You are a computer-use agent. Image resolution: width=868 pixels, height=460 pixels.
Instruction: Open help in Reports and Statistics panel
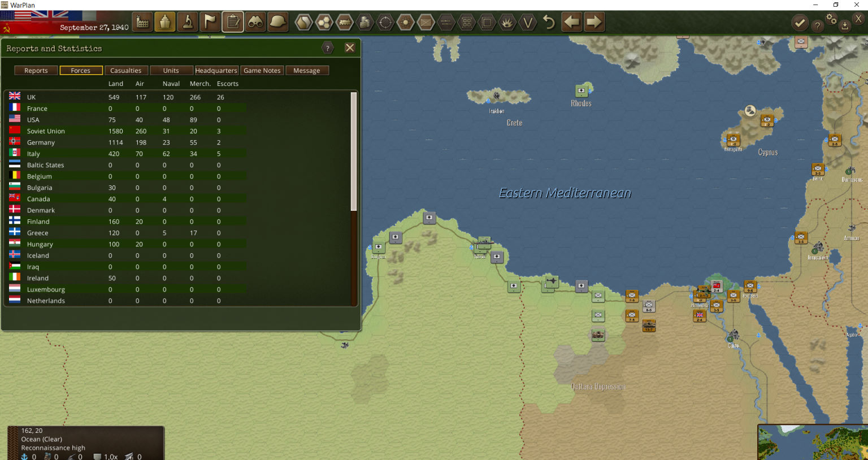[328, 48]
